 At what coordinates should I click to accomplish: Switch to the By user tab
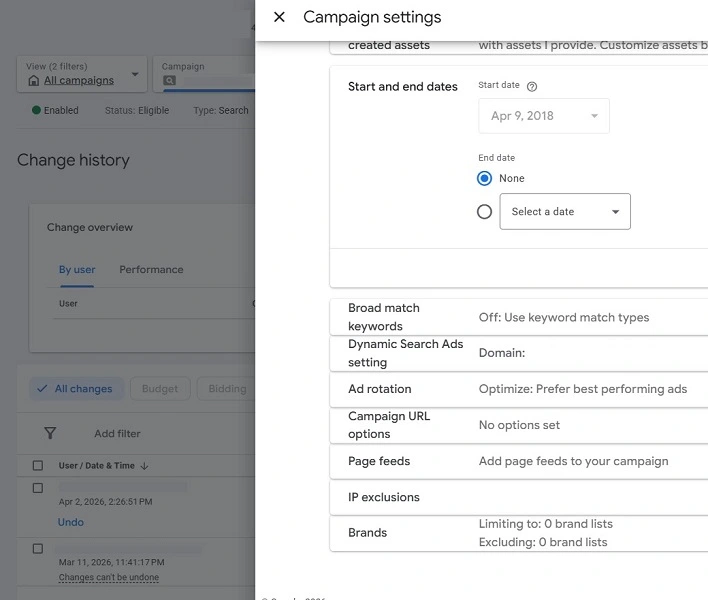tap(77, 270)
